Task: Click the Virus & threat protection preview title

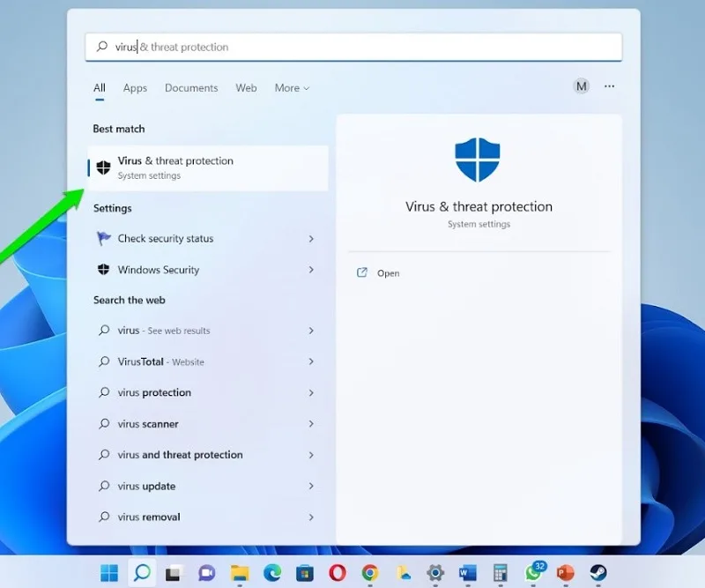Action: (479, 206)
